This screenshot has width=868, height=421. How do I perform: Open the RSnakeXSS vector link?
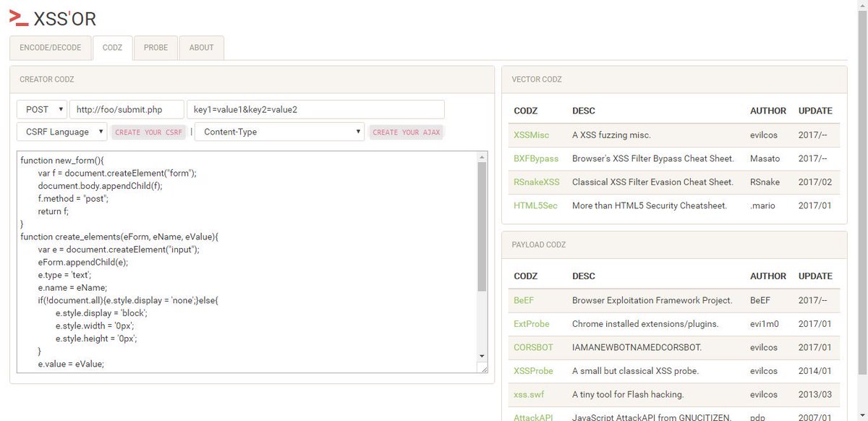(537, 182)
